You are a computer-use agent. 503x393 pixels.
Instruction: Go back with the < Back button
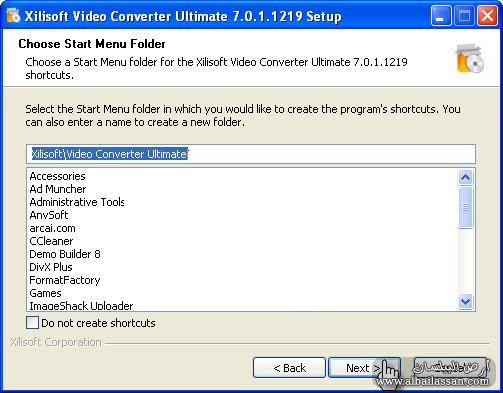point(289,368)
